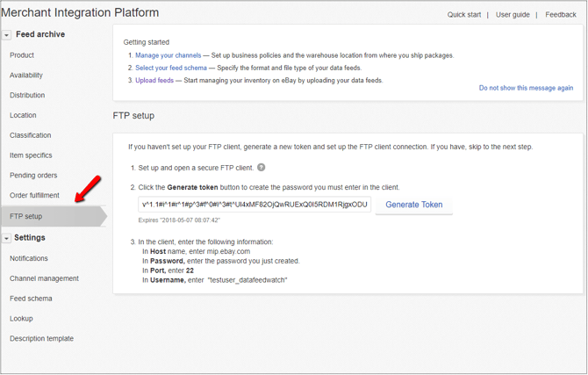Select Classification from the sidebar
The image size is (588, 375).
31,135
